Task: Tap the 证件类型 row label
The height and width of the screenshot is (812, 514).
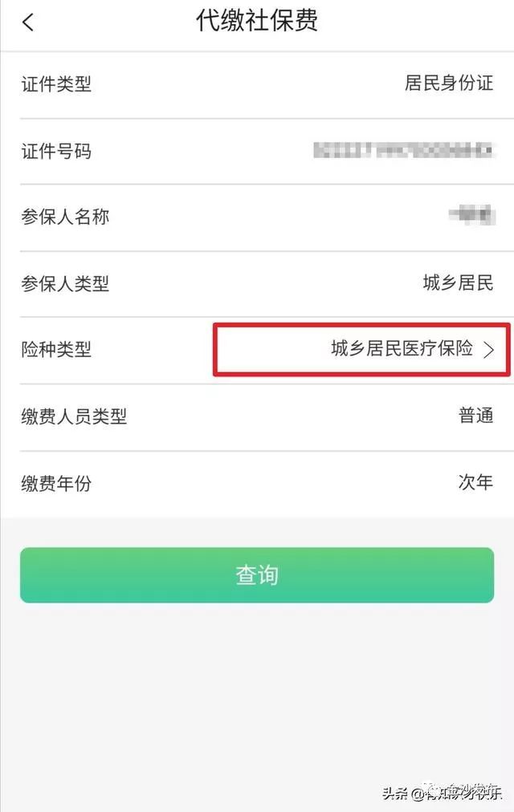Action: coord(56,84)
